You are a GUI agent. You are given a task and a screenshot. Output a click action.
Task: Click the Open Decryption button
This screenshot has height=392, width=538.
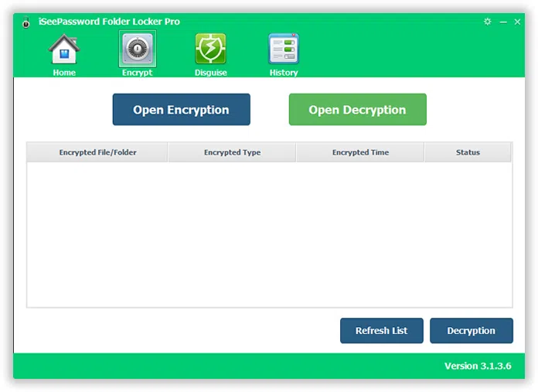(358, 110)
